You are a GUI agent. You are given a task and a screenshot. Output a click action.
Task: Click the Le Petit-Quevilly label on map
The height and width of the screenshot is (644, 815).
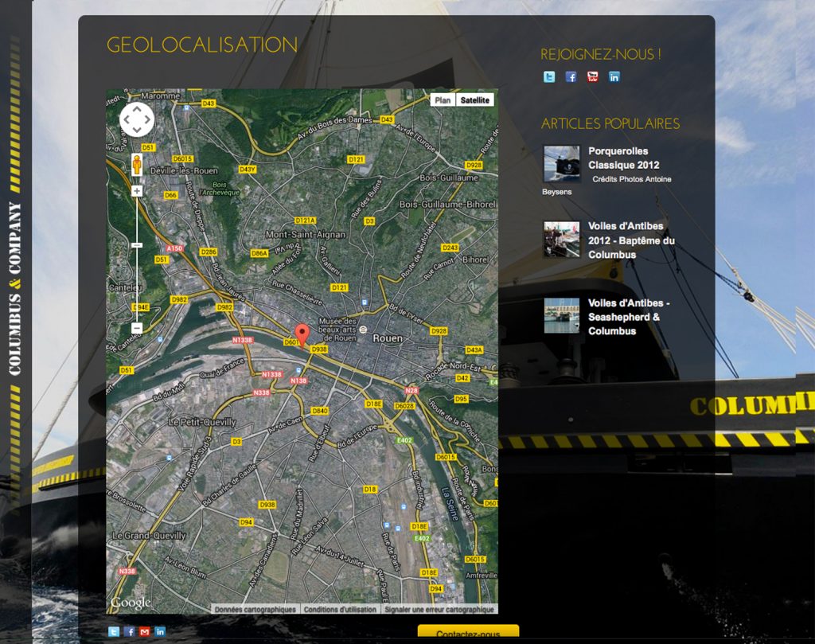pos(202,422)
